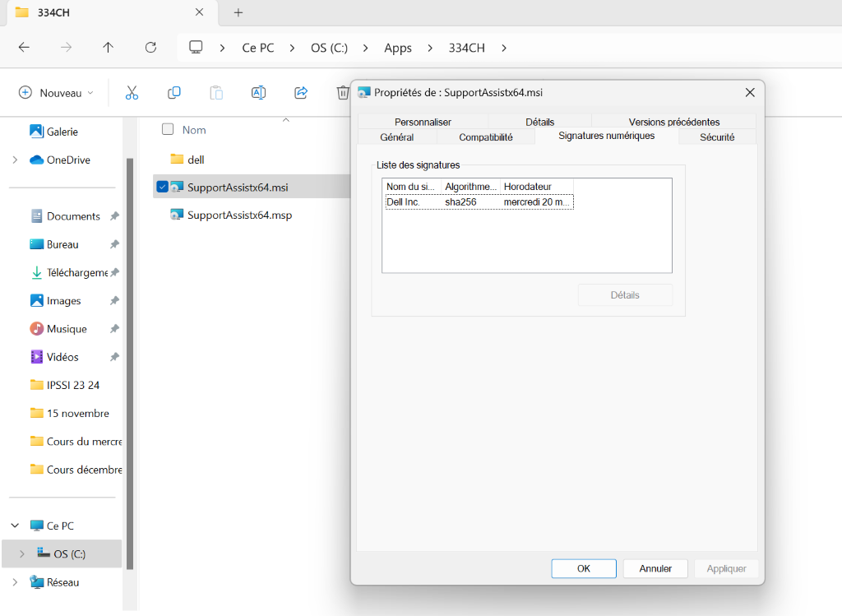
Task: Click the Apps breadcrumb segment
Action: [x=398, y=48]
